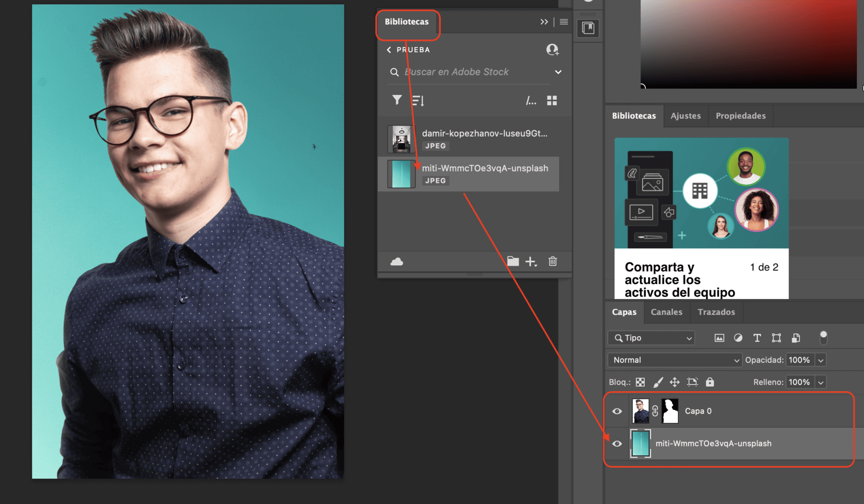This screenshot has height=504, width=864.
Task: Click the mask link icon on Capa 0
Action: pyautogui.click(x=655, y=411)
